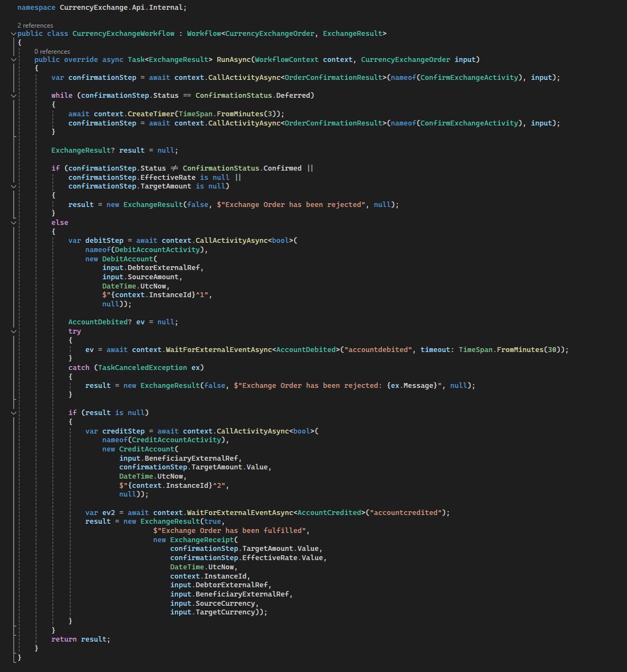Viewport: 627px width, 672px height.
Task: Collapse the while loop block chevron
Action: coord(14,96)
